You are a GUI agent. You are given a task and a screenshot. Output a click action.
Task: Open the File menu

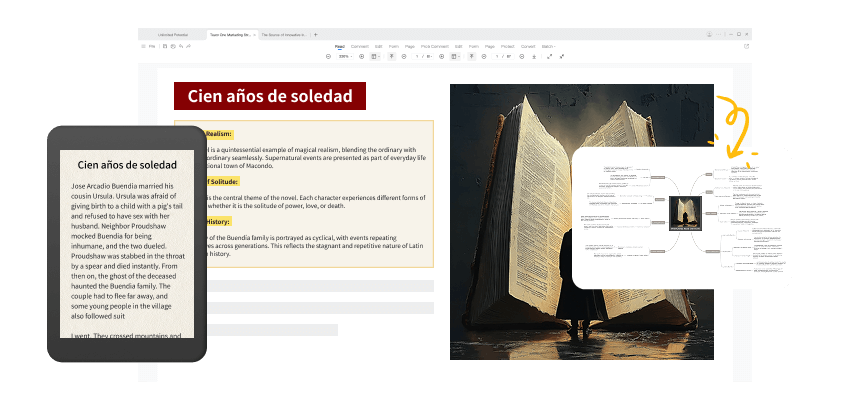click(152, 46)
